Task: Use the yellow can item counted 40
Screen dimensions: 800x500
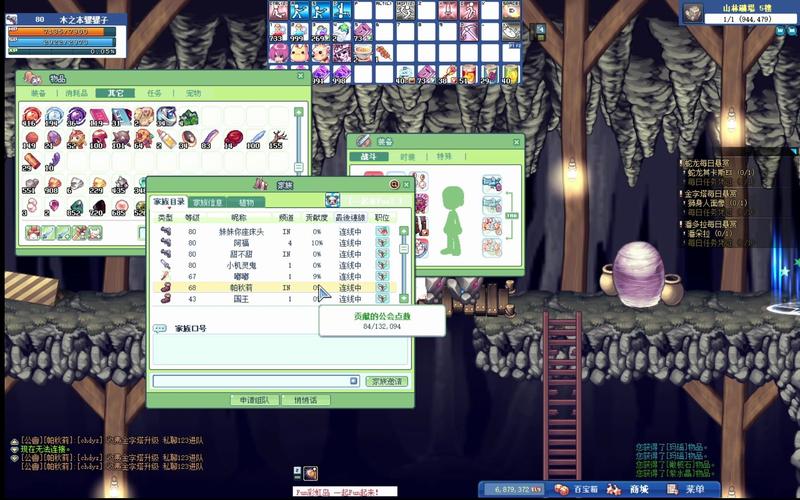Action: click(510, 74)
